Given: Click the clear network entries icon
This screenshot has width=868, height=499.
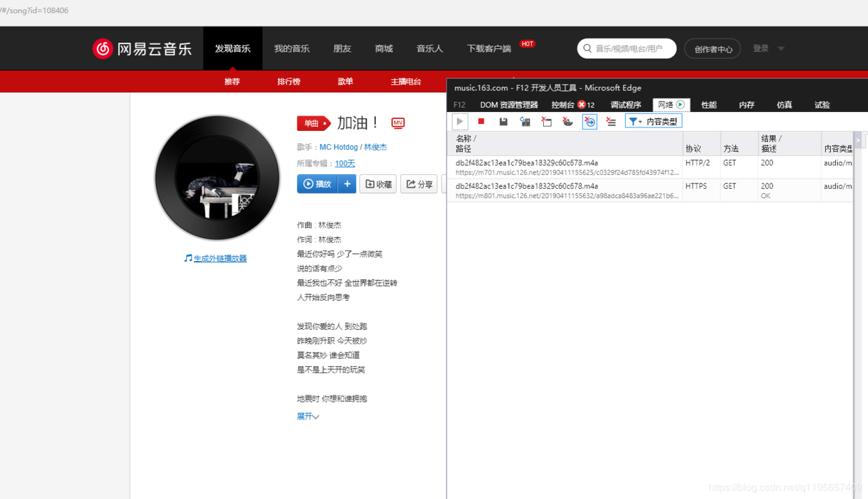Looking at the screenshot, I should [546, 120].
